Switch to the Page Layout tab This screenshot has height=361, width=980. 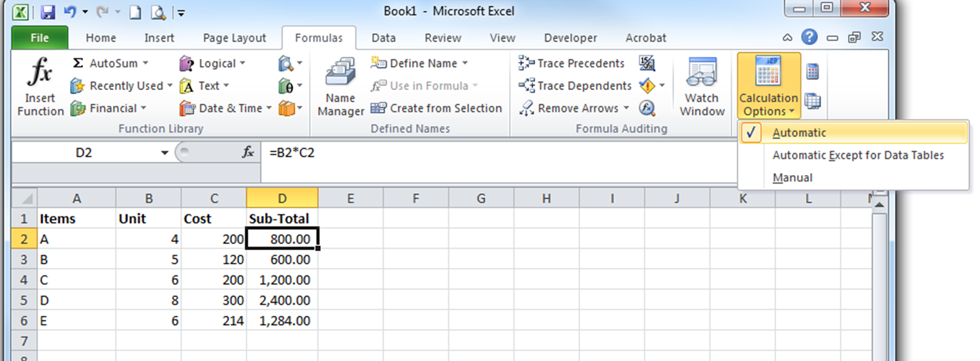click(235, 38)
